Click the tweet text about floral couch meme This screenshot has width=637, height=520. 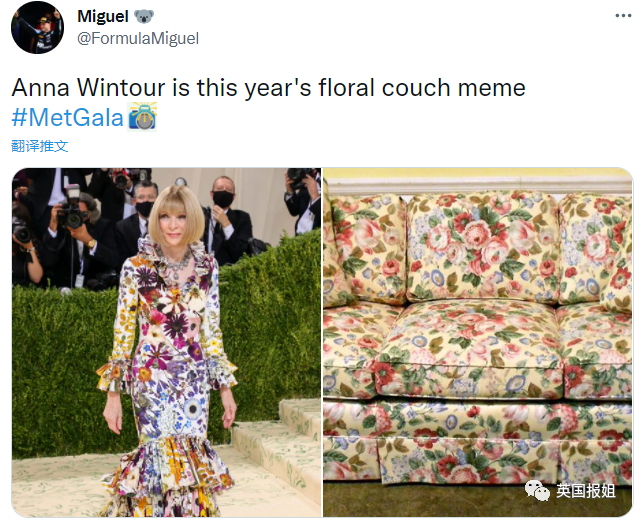269,88
